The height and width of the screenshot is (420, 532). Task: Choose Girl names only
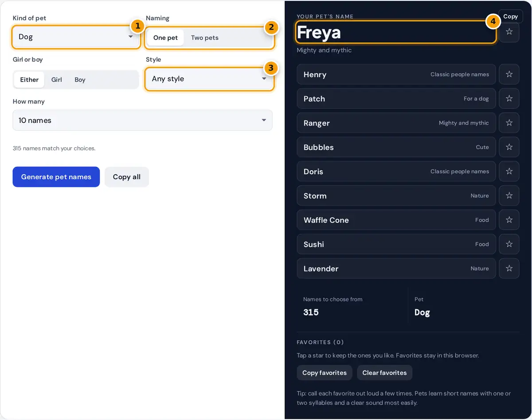57,80
